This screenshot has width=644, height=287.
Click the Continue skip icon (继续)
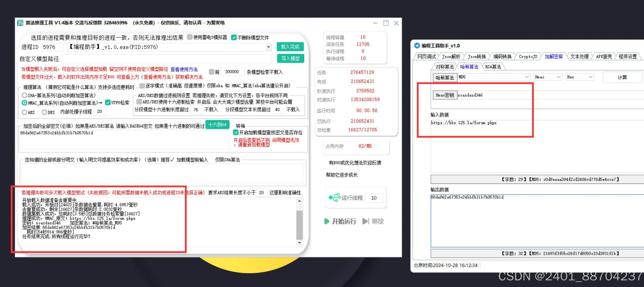(x=366, y=221)
